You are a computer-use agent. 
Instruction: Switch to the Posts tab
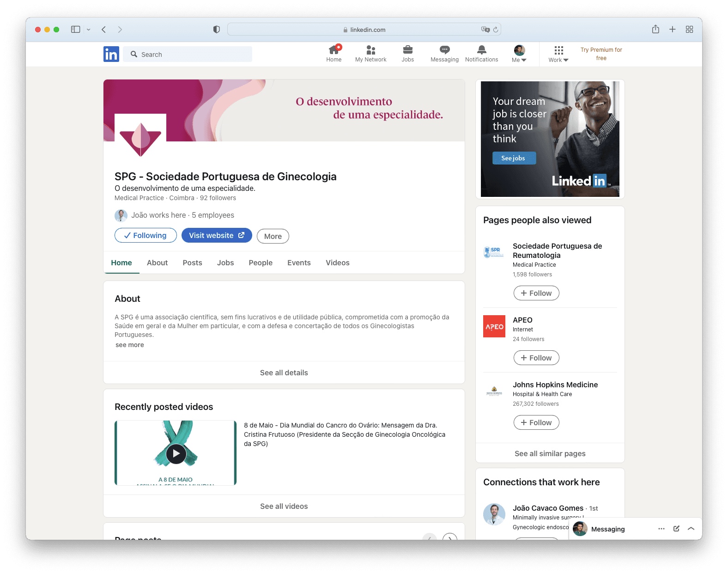(x=193, y=263)
